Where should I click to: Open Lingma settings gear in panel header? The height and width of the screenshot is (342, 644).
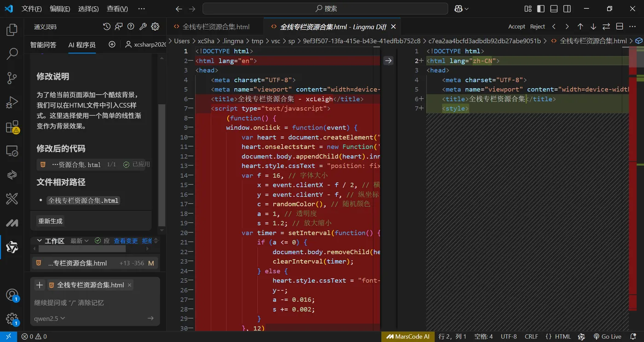pyautogui.click(x=155, y=27)
